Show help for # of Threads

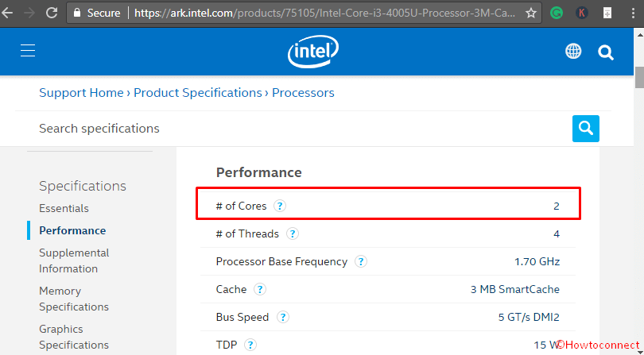[x=293, y=233]
